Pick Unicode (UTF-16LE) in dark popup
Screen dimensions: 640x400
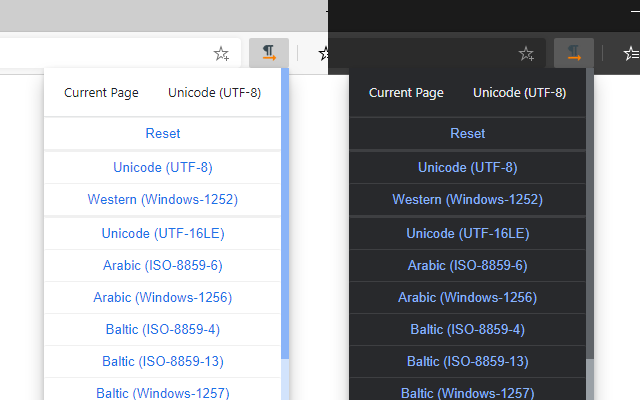[467, 233]
